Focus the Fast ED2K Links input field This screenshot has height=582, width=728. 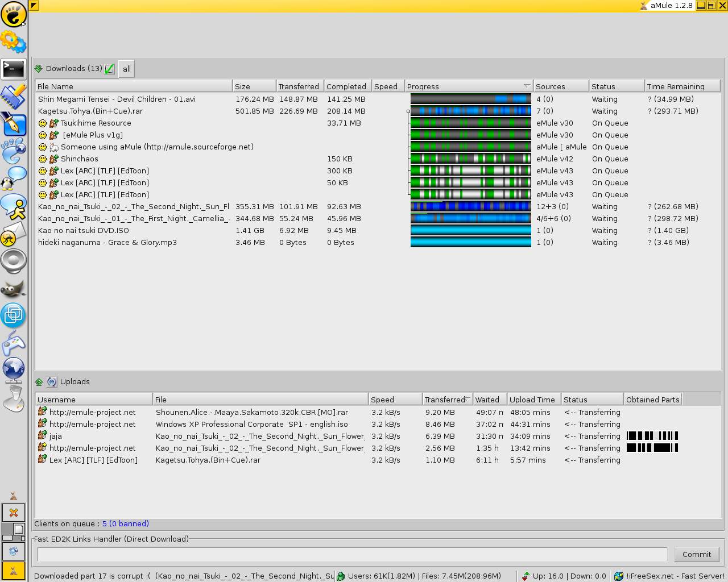click(352, 554)
